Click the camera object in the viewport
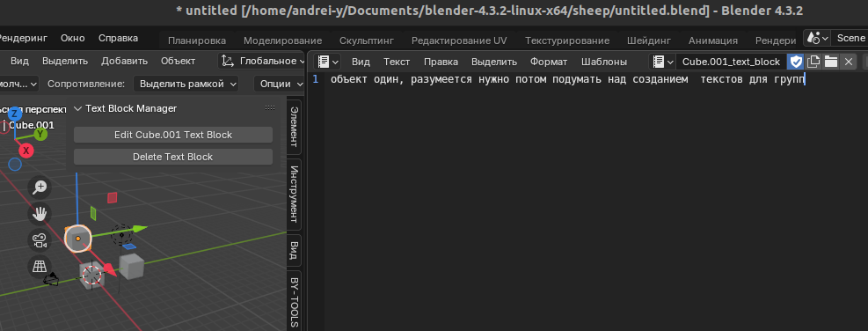 [52, 279]
